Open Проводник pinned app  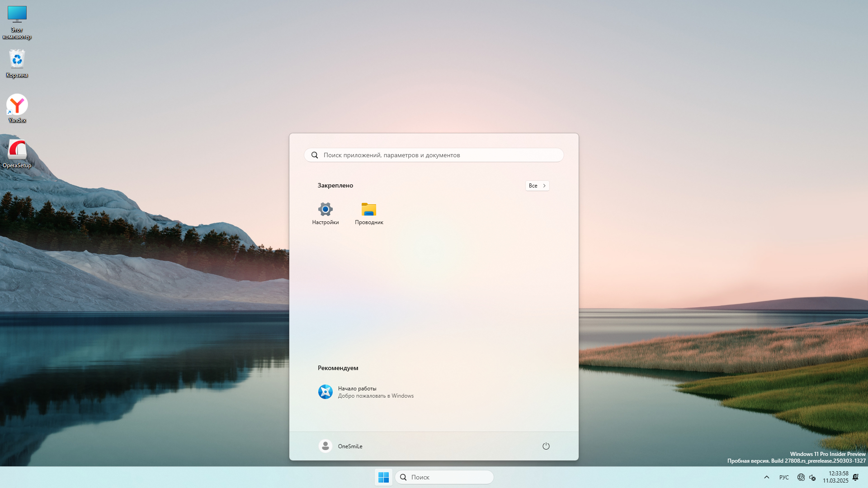369,213
